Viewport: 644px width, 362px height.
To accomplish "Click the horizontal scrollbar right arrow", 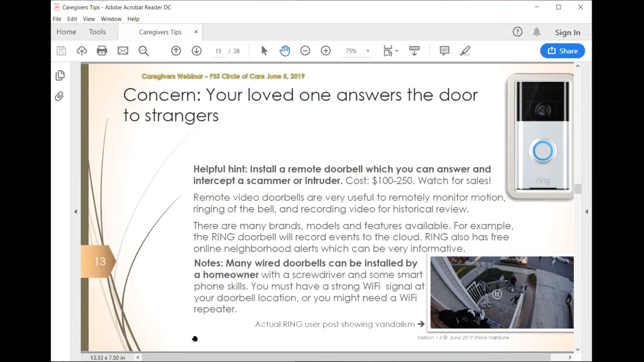I will click(x=570, y=357).
